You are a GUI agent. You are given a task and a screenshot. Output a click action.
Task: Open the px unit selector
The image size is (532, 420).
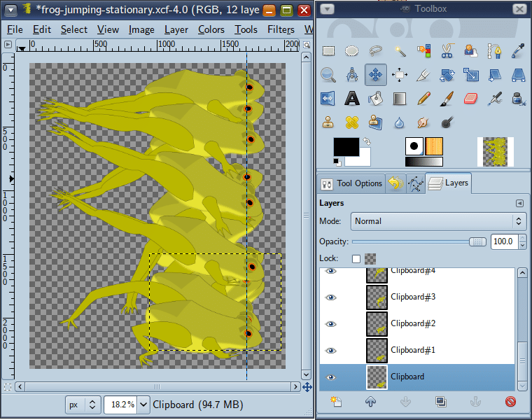pos(83,405)
